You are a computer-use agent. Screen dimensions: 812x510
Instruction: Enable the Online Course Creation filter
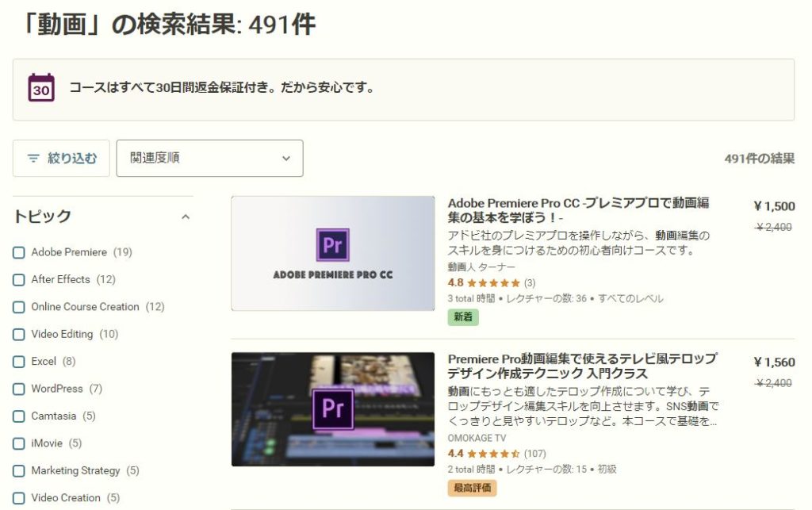19,307
